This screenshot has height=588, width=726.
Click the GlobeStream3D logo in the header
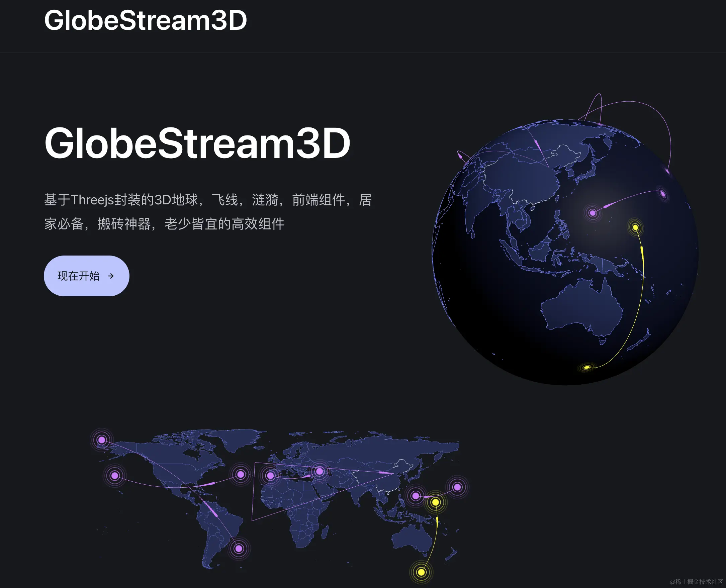point(145,20)
